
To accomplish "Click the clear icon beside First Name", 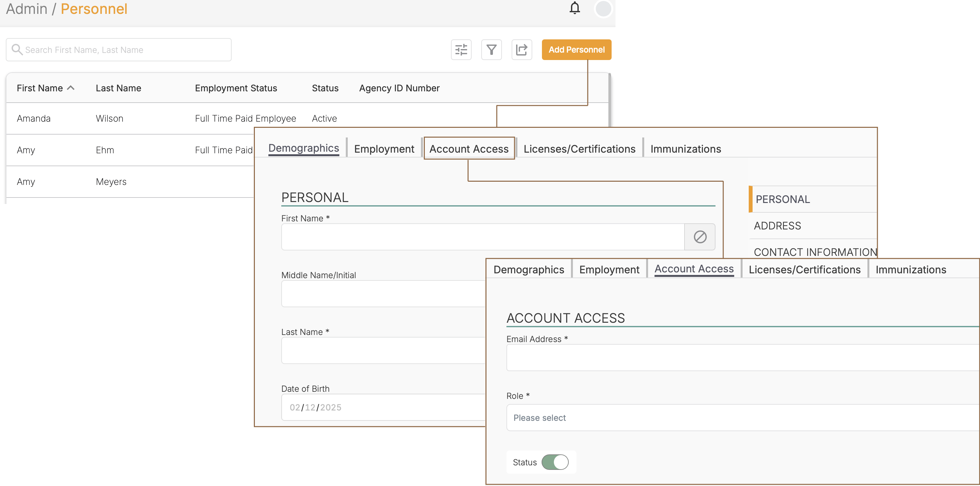I will click(700, 237).
